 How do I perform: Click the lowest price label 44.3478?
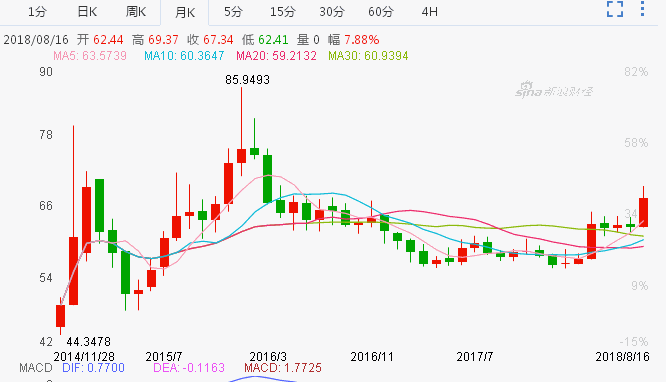(x=88, y=342)
